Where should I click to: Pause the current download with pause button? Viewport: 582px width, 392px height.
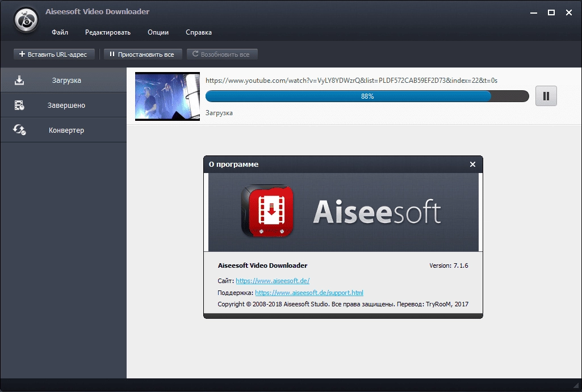546,96
